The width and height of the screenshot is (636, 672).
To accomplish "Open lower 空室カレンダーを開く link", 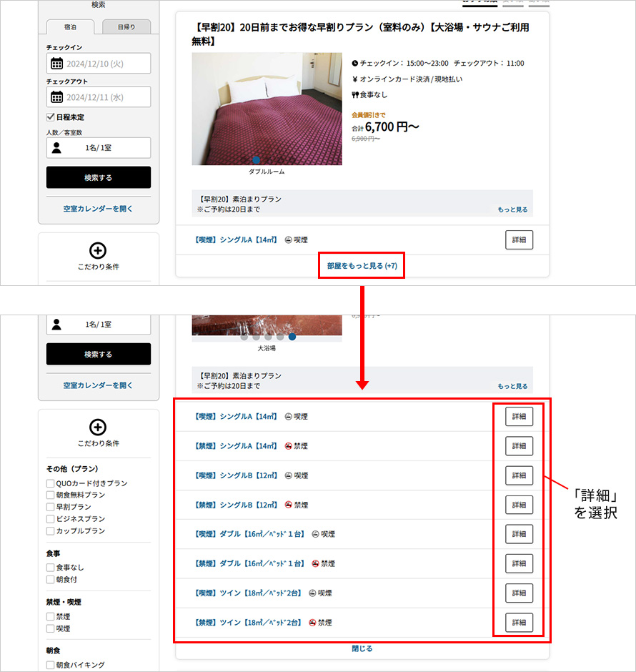I will (98, 385).
